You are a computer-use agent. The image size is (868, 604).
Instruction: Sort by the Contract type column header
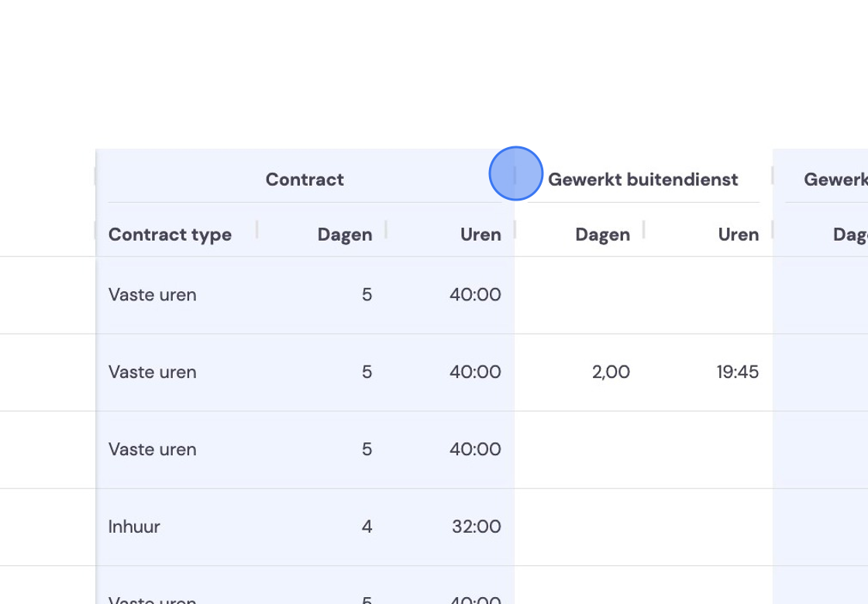point(170,235)
